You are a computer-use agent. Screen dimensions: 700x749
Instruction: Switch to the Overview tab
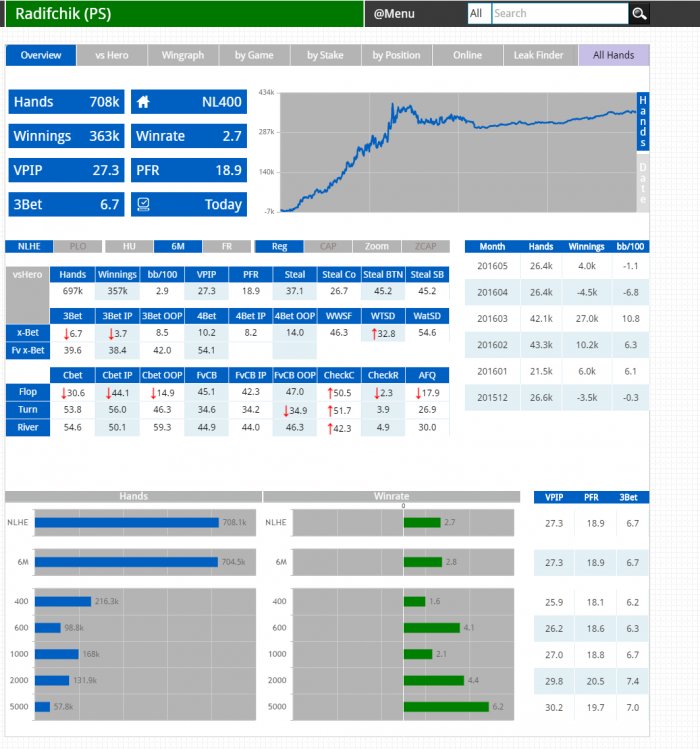(x=41, y=55)
